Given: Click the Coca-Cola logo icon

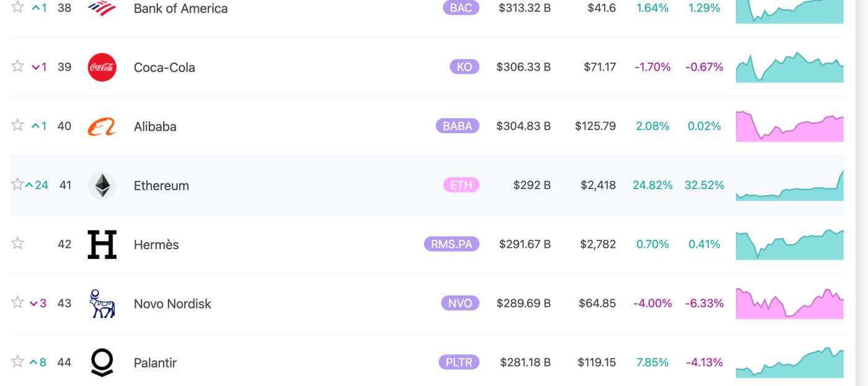Looking at the screenshot, I should click(x=102, y=67).
